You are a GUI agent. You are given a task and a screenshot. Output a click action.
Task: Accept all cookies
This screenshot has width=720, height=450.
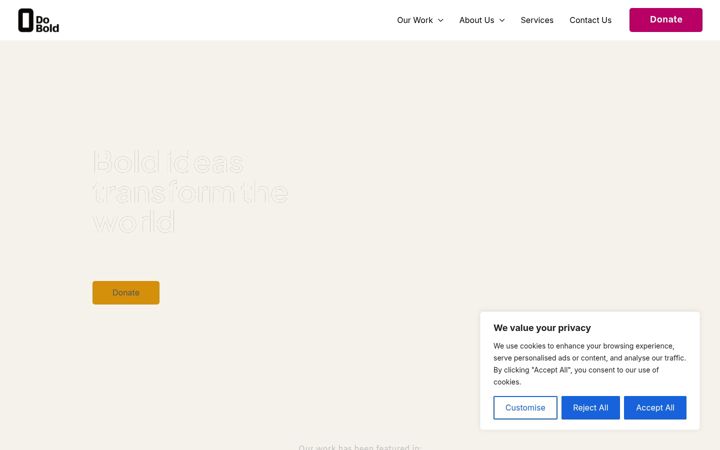point(655,408)
